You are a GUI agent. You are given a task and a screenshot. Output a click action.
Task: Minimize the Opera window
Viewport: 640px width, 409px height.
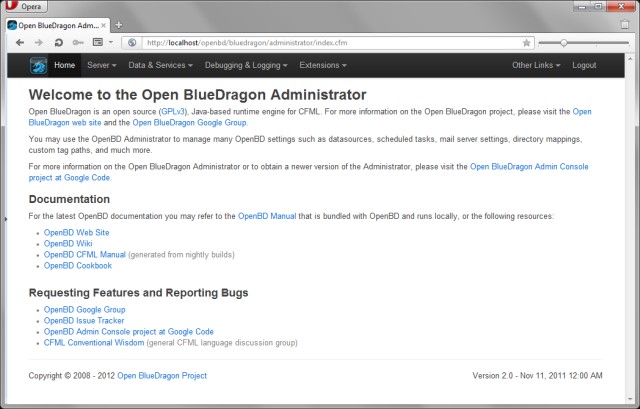[x=582, y=6]
